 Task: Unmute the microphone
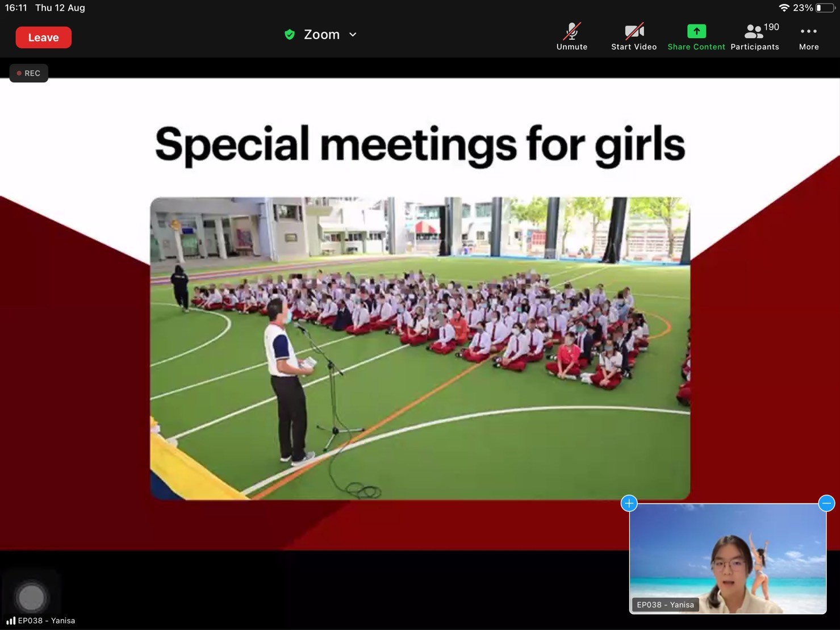click(x=572, y=37)
